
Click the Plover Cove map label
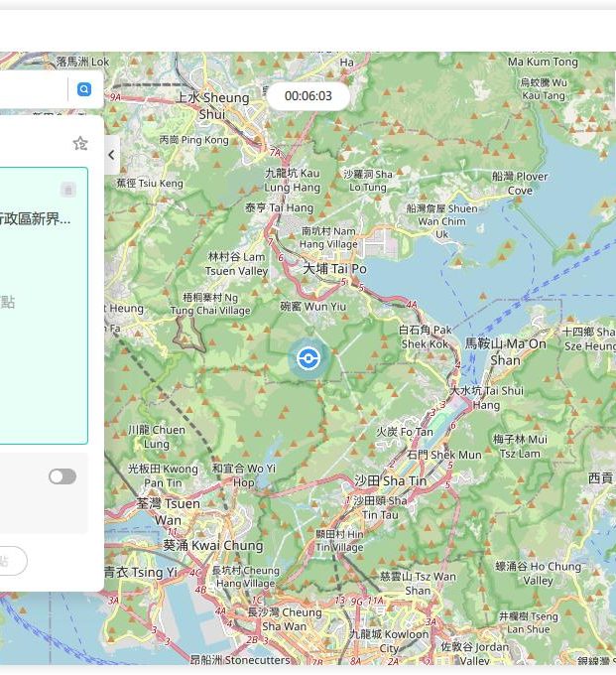pyautogui.click(x=519, y=184)
